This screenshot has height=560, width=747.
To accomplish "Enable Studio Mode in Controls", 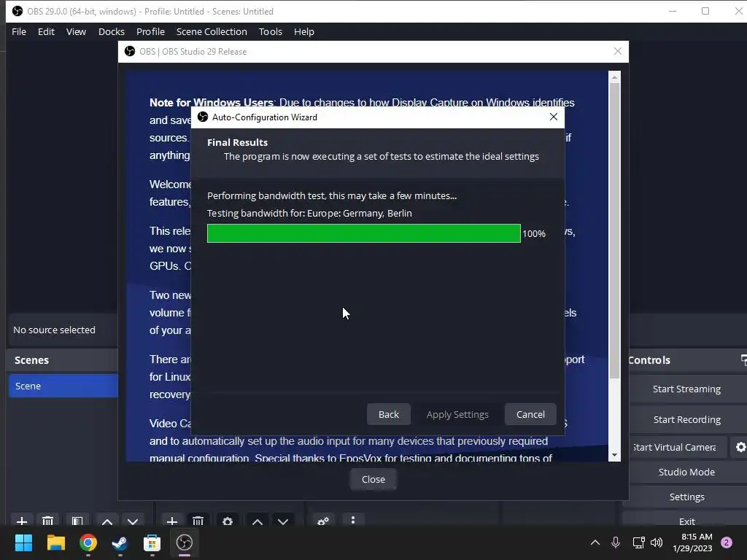I will point(686,472).
